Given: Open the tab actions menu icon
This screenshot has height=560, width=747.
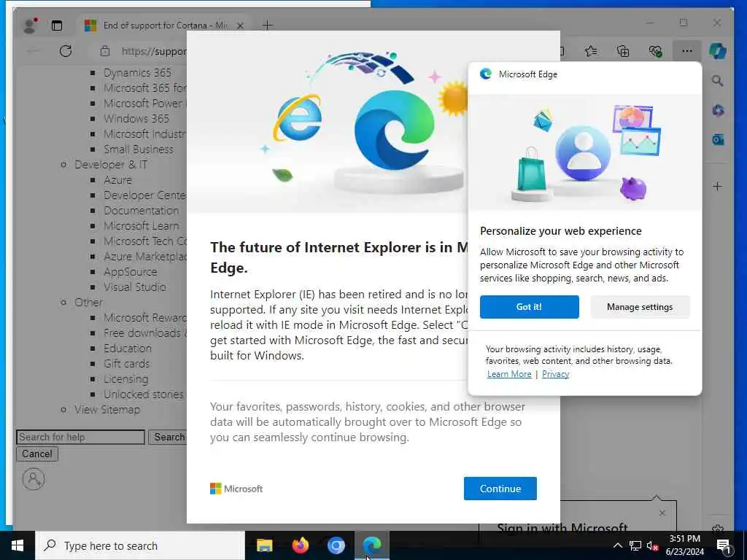Looking at the screenshot, I should 57,26.
